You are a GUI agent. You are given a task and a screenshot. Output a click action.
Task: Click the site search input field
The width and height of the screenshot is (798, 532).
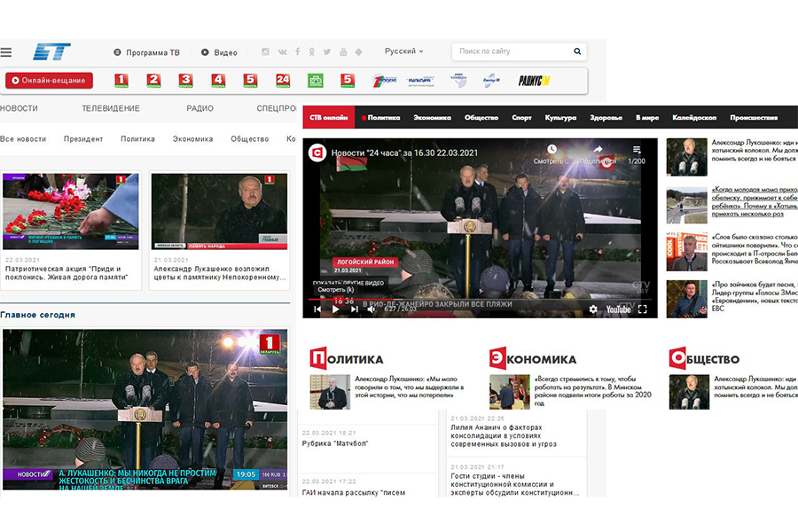pyautogui.click(x=510, y=51)
